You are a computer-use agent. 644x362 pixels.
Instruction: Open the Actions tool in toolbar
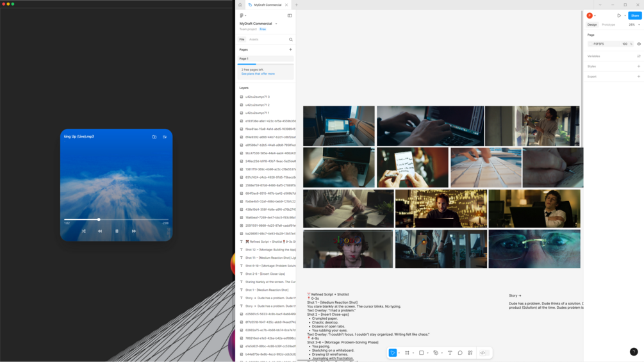pyautogui.click(x=470, y=352)
